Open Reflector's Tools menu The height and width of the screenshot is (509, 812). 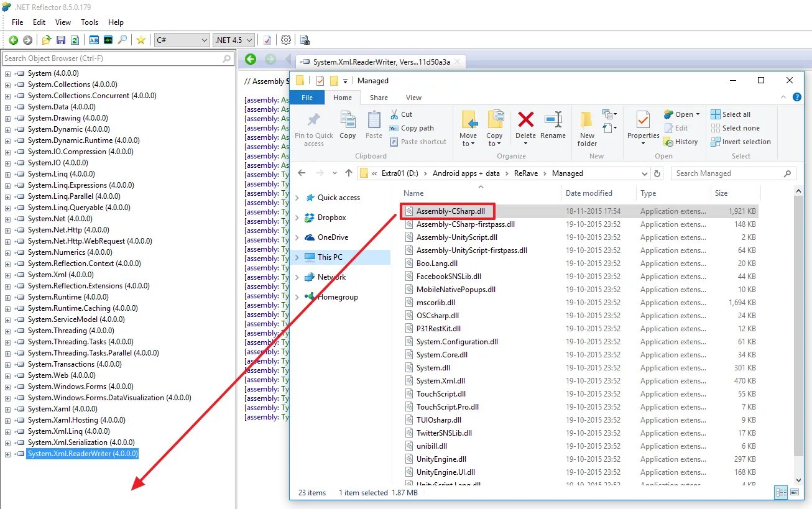coord(90,22)
